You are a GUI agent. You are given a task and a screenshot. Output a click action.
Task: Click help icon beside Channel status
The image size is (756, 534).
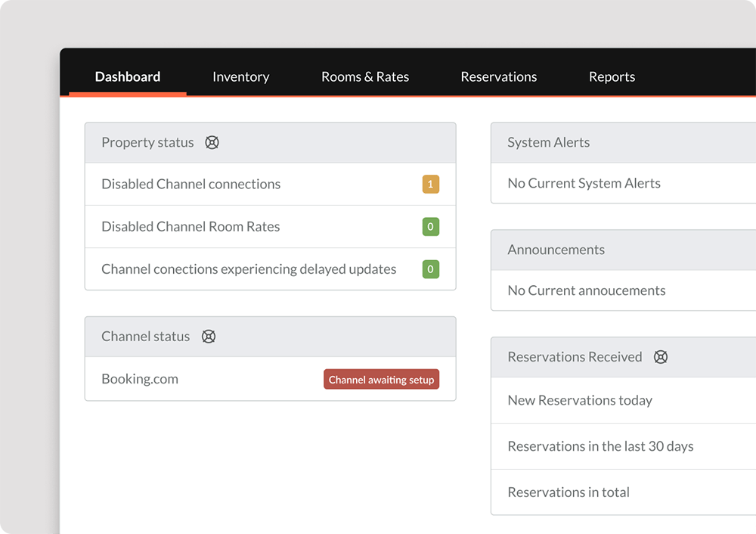pyautogui.click(x=209, y=337)
